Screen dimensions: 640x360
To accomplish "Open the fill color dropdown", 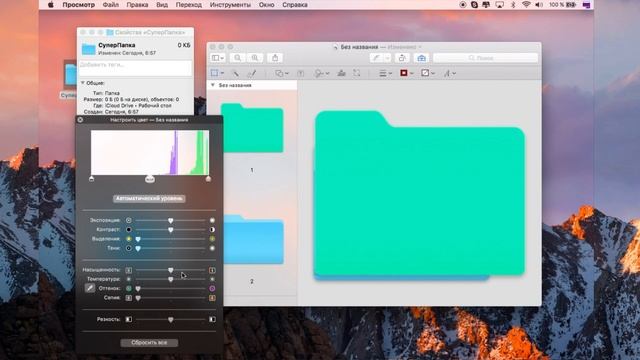I will coord(428,73).
